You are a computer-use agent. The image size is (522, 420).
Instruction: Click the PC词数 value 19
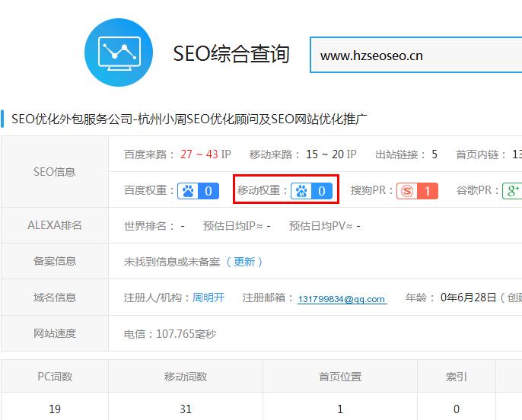[55, 409]
